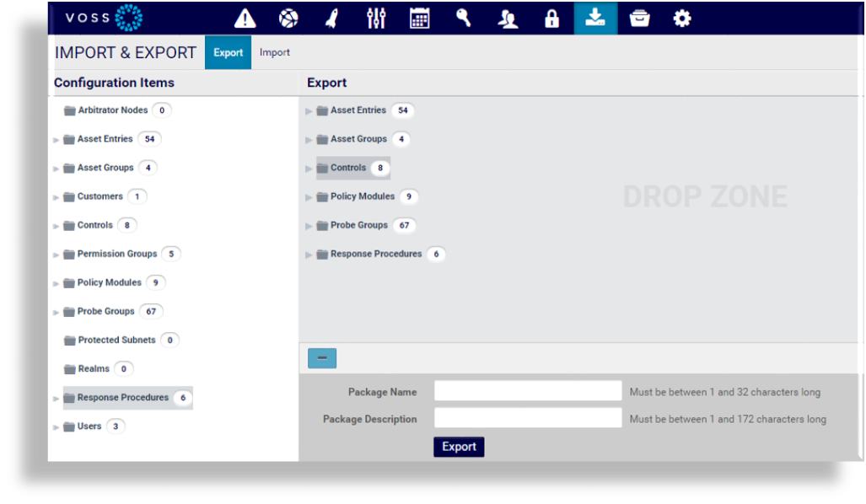
Task: Expand the Customers tree node arrow
Action: coord(56,197)
